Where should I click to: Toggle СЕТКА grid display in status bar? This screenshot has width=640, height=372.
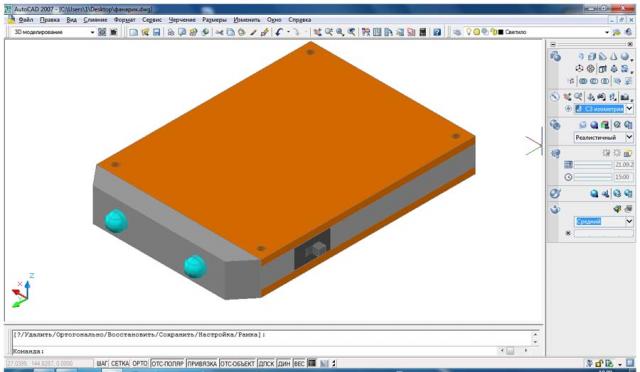[x=120, y=363]
